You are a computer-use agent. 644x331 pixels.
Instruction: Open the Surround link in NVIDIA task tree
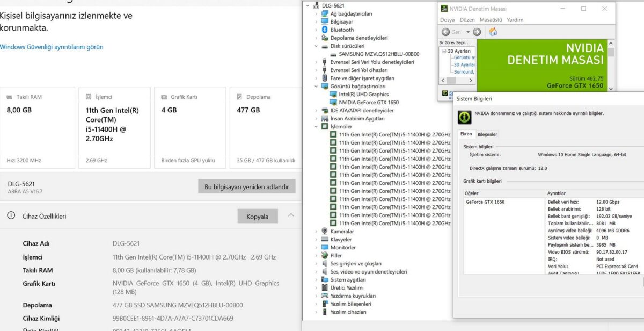pos(464,71)
